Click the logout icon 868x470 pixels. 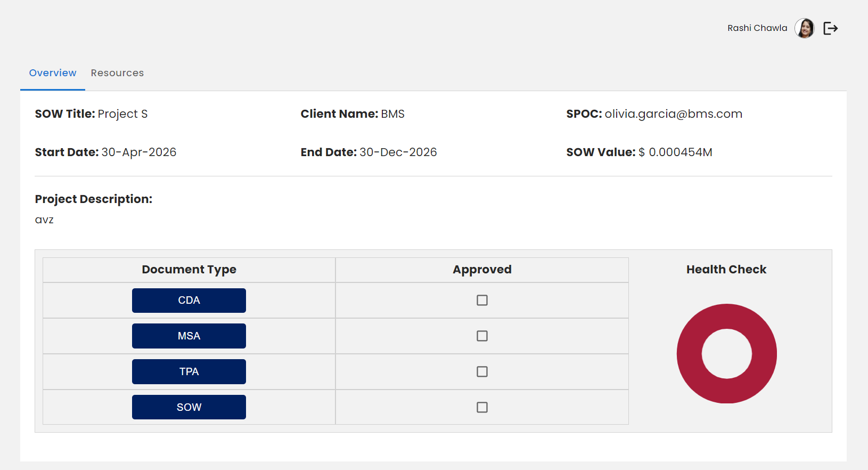point(830,28)
